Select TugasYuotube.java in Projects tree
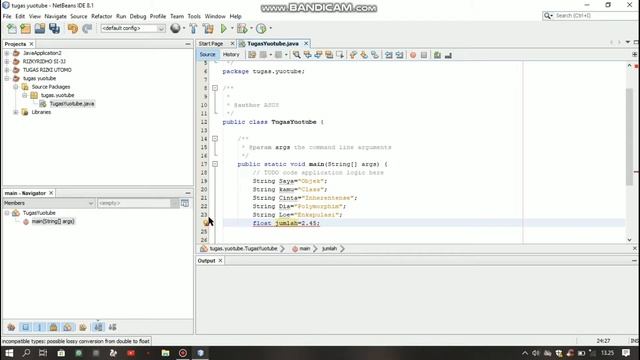Image resolution: width=640 pixels, height=360 pixels. [71, 104]
